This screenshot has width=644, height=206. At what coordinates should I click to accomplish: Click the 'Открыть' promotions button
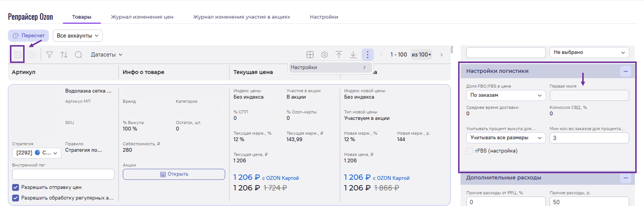[x=174, y=174]
